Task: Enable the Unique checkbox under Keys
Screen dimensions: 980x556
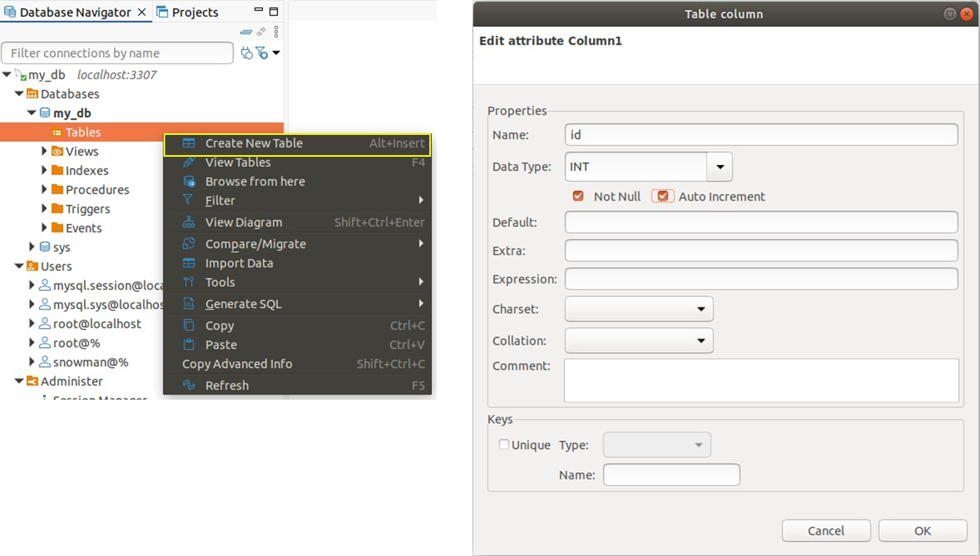Action: pyautogui.click(x=503, y=445)
